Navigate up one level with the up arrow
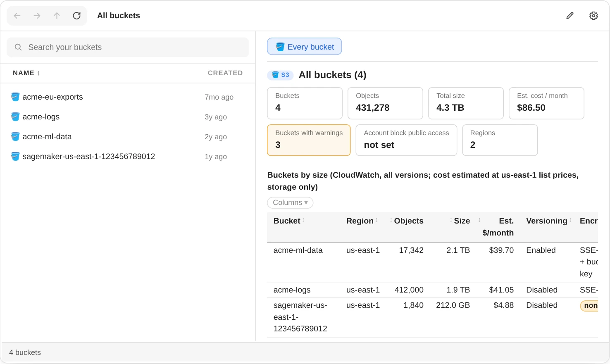Image resolution: width=610 pixels, height=364 pixels. click(57, 16)
